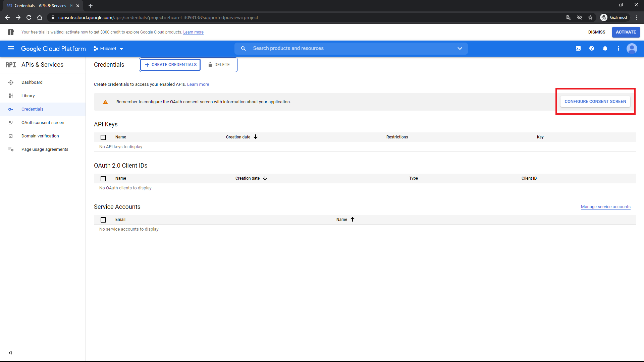
Task: Sort OAuth clients by Creation date
Action: click(251, 178)
